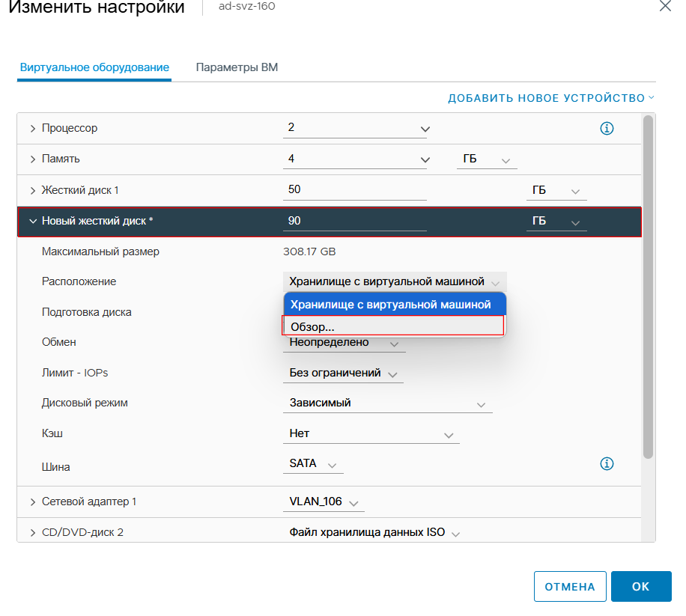Viewport: 686px width, 616px height.
Task: Choose Хранилище с виртуальной машиной option
Action: (x=395, y=305)
